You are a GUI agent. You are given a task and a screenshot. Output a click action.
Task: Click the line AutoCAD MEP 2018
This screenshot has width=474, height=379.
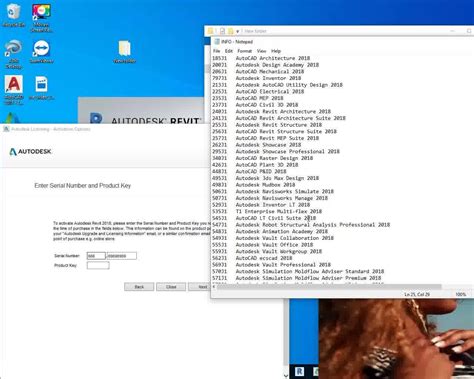coord(248,98)
